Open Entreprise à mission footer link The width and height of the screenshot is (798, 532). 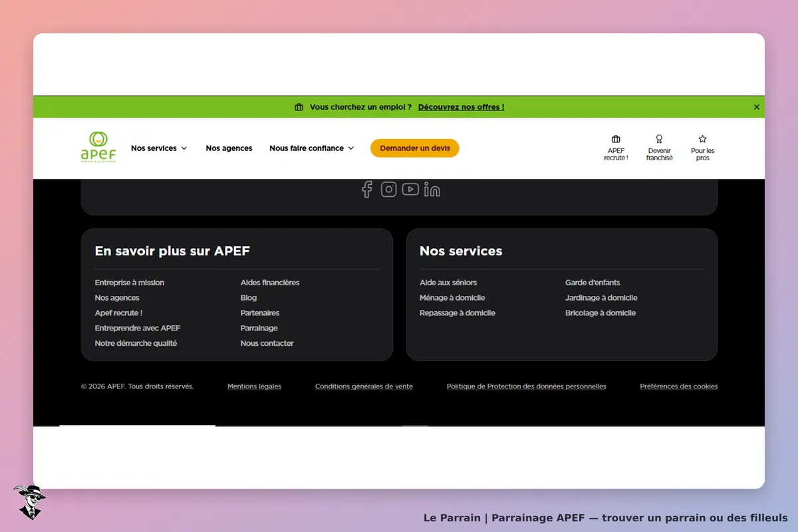pyautogui.click(x=130, y=283)
